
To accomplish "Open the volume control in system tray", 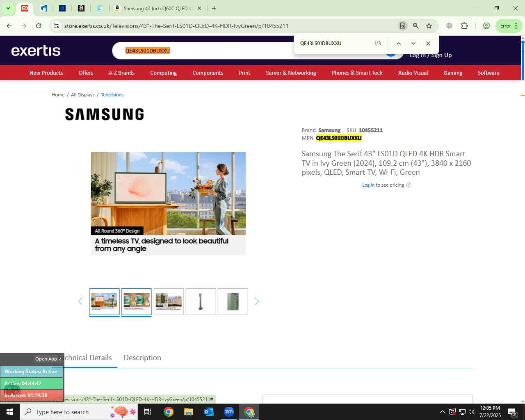I will (x=472, y=412).
